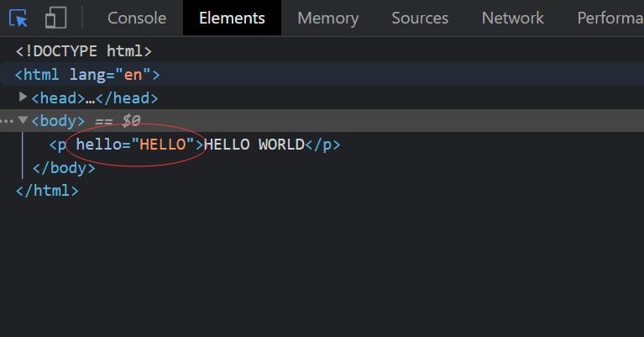The height and width of the screenshot is (337, 644).
Task: Open the Performance tab
Action: coord(610,18)
